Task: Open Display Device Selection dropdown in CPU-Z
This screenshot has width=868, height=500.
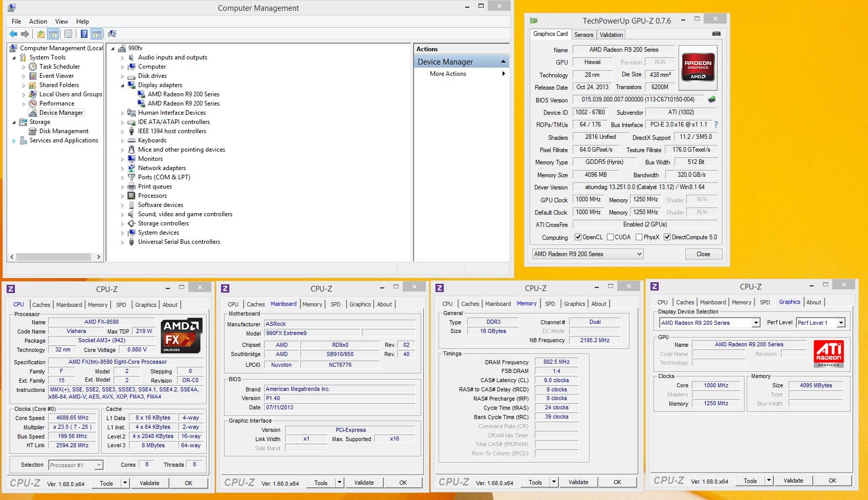Action: pos(709,323)
